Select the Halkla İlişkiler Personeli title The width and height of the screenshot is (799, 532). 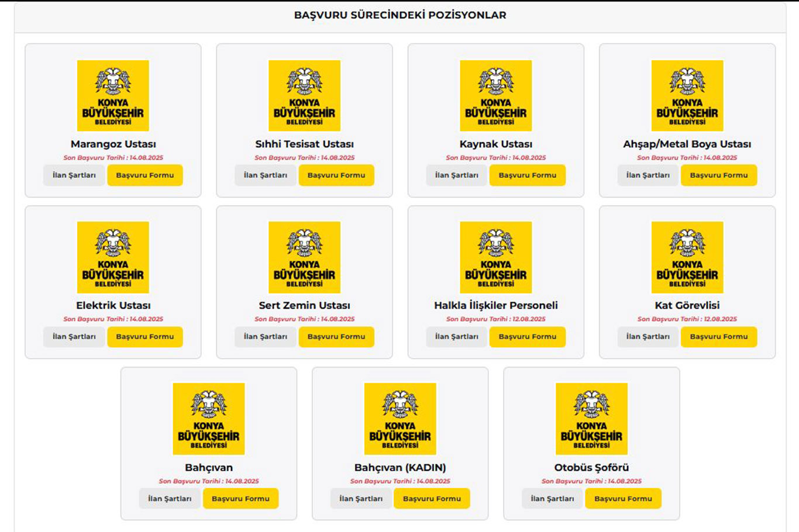[496, 305]
